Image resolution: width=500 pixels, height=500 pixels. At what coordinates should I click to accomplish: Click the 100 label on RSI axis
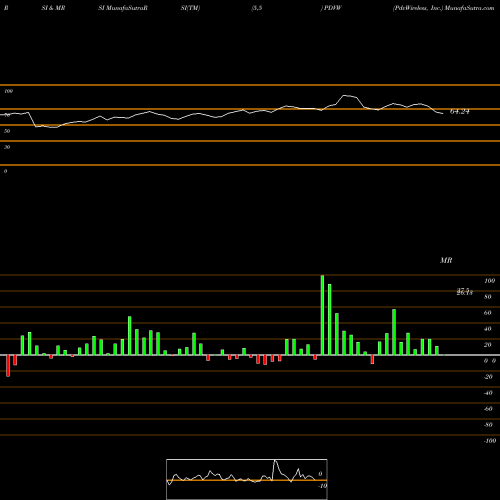tap(8, 91)
